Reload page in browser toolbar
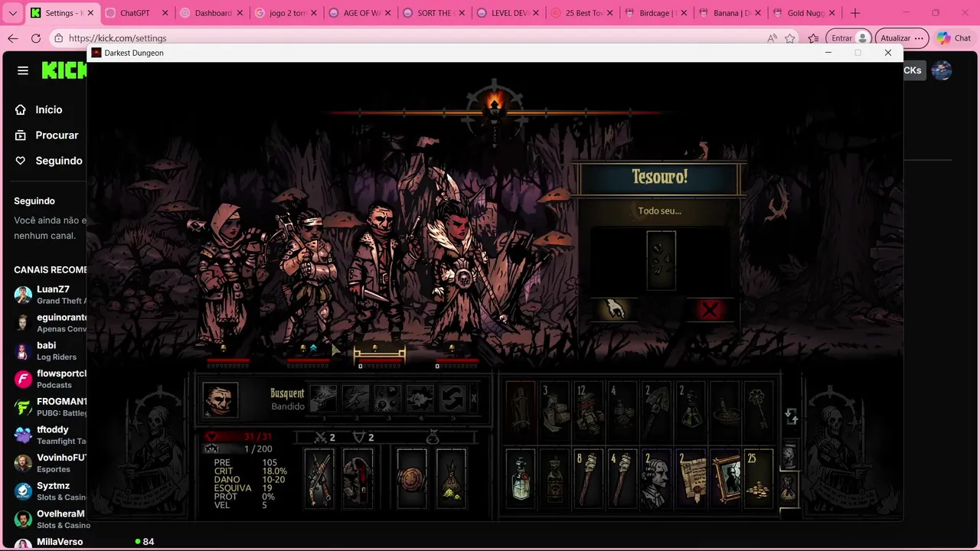980x551 pixels. click(36, 38)
